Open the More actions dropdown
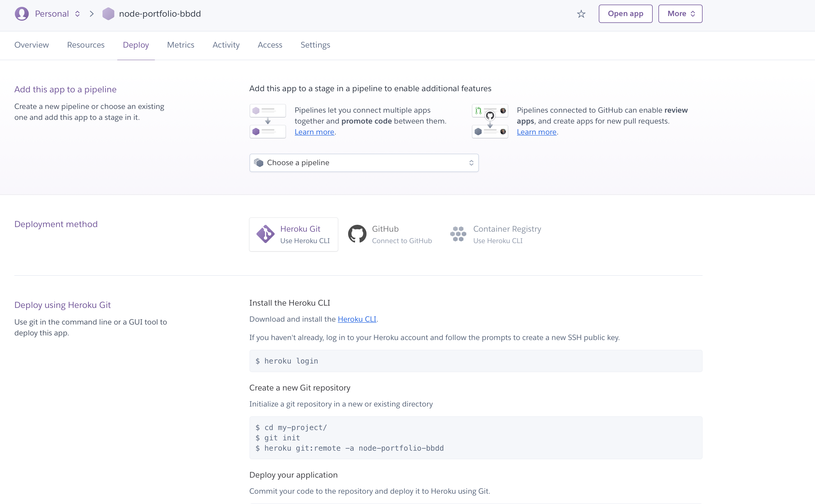 680,14
